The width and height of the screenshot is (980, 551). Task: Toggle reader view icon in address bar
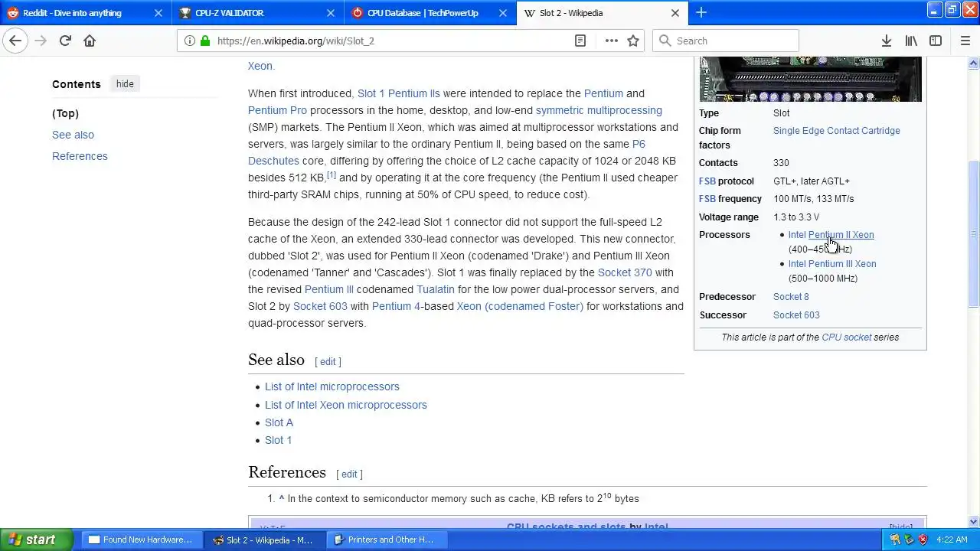(580, 41)
